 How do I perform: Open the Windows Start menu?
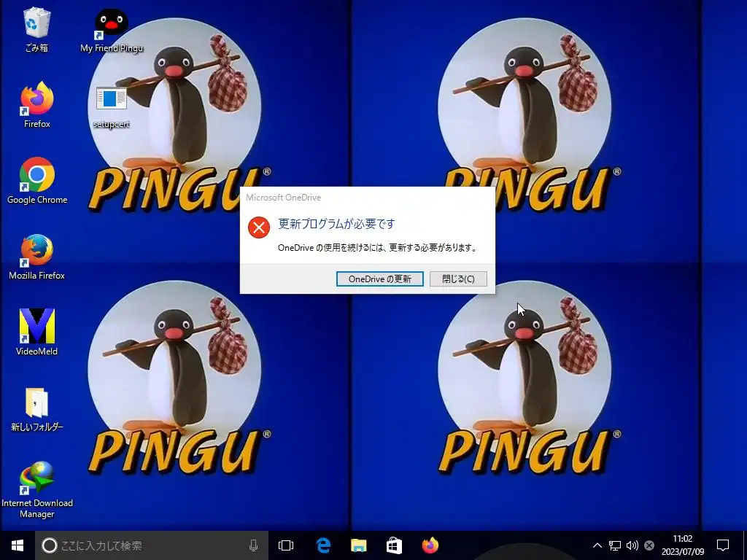point(18,545)
